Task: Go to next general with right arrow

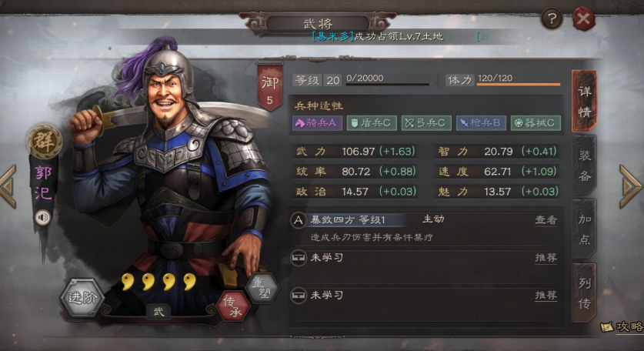Action: 630,186
